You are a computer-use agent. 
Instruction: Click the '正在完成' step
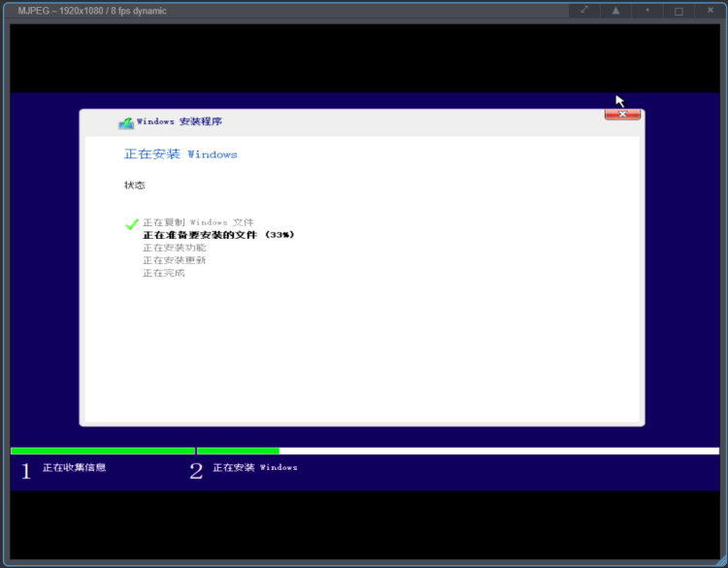point(164,273)
